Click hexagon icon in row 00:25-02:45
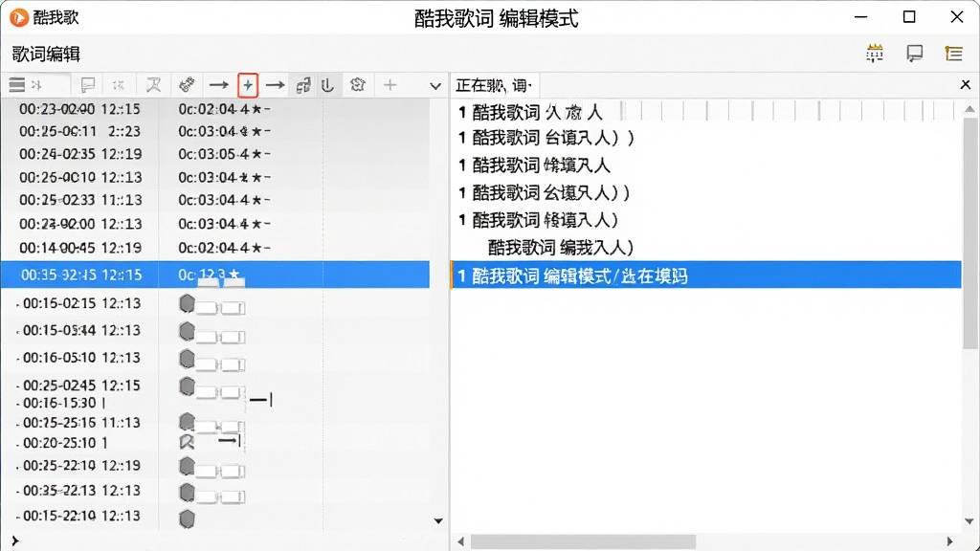 [187, 386]
